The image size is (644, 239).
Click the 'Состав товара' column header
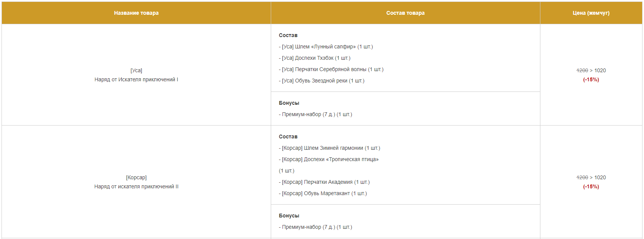pyautogui.click(x=405, y=13)
